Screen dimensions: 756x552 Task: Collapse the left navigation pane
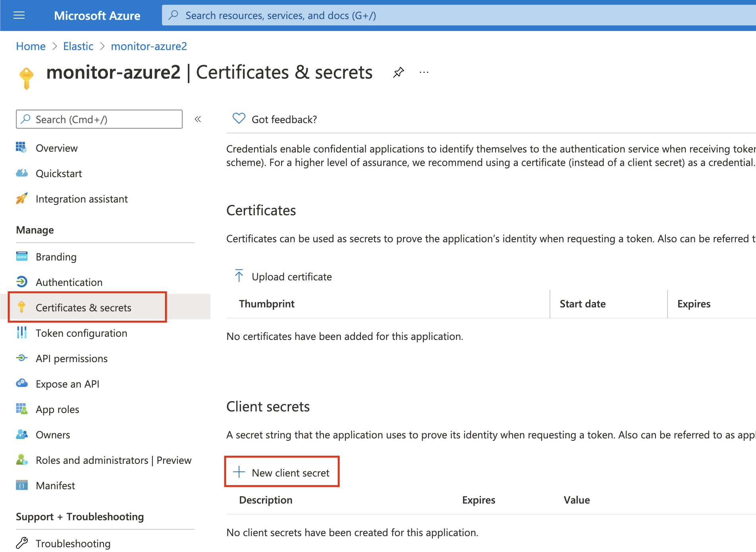198,119
